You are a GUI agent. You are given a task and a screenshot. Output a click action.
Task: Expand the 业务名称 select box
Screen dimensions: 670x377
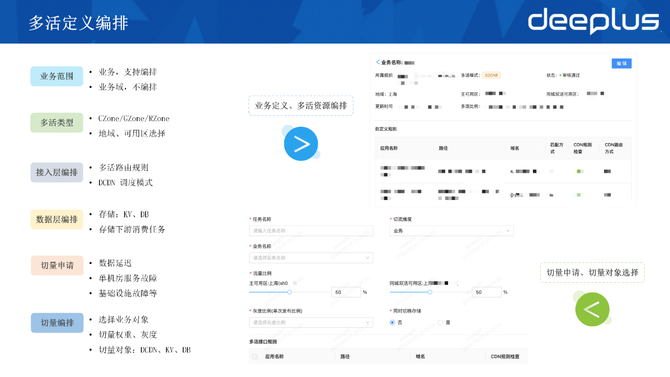pyautogui.click(x=311, y=258)
